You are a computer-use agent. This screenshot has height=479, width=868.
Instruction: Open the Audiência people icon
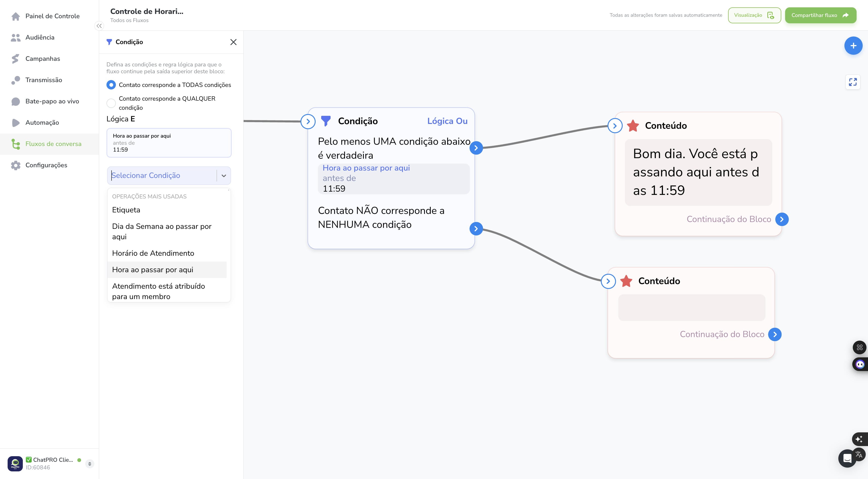click(x=15, y=38)
